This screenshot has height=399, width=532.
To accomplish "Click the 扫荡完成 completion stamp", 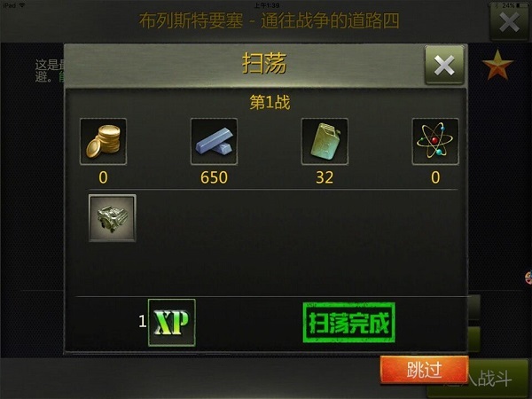I will (348, 323).
